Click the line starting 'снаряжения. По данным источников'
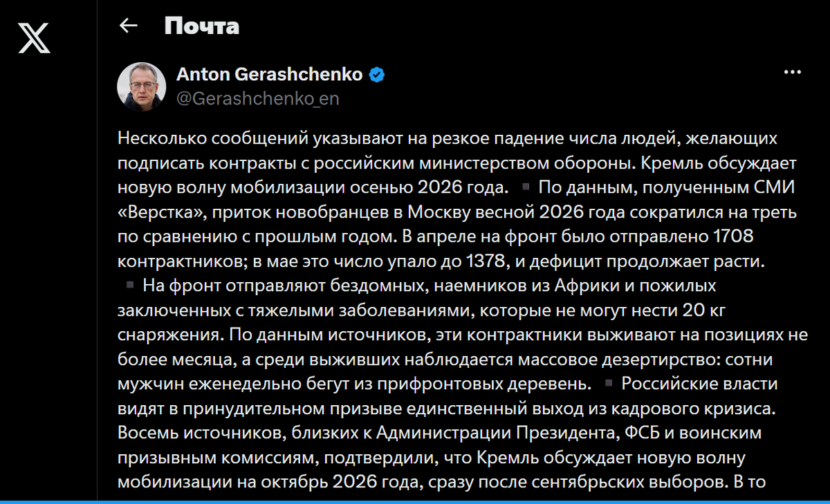The width and height of the screenshot is (830, 504). [463, 335]
